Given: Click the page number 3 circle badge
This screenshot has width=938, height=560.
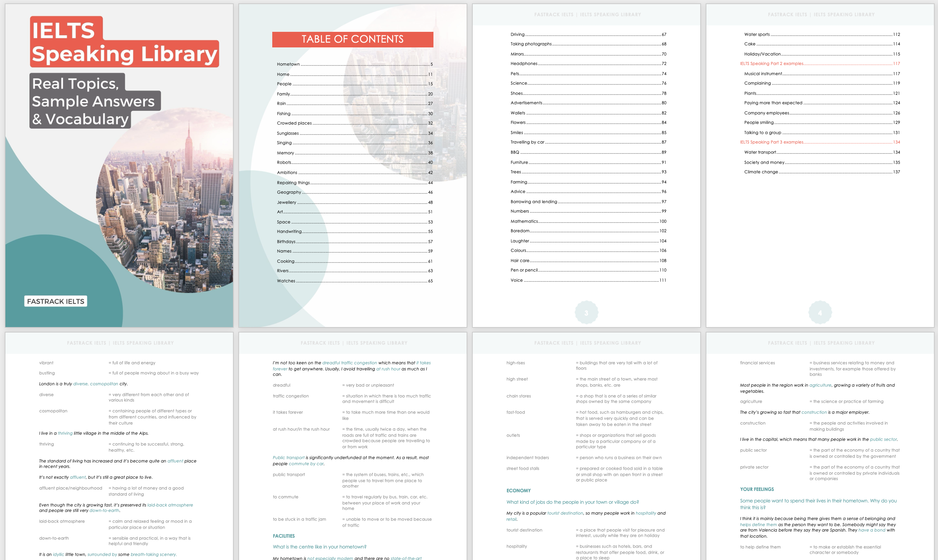Looking at the screenshot, I should (587, 313).
